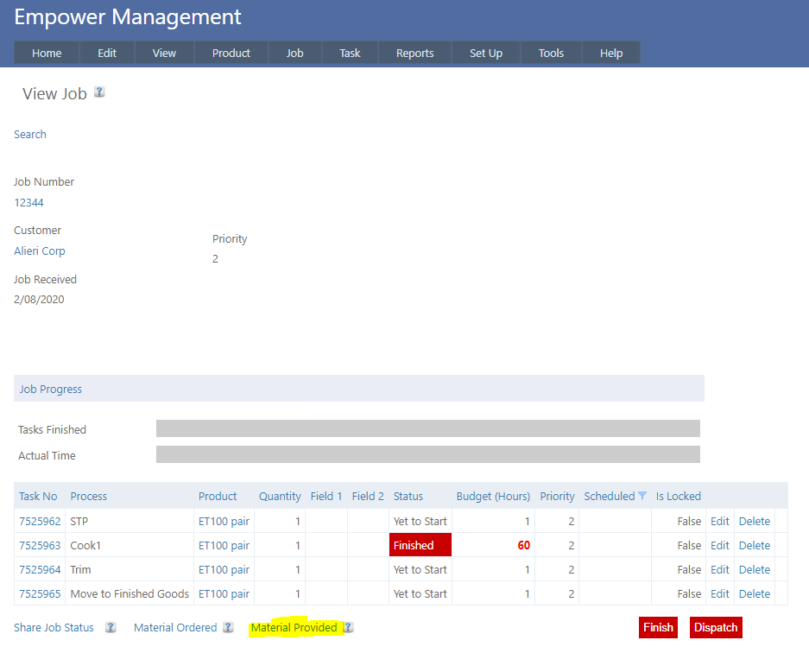Click the help icon beside View Job

pos(99,92)
